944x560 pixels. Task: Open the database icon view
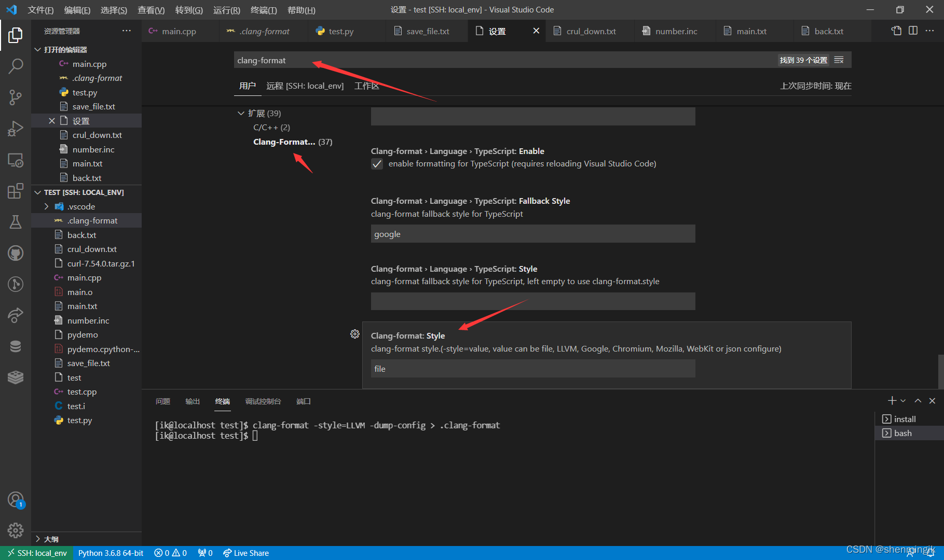point(16,346)
